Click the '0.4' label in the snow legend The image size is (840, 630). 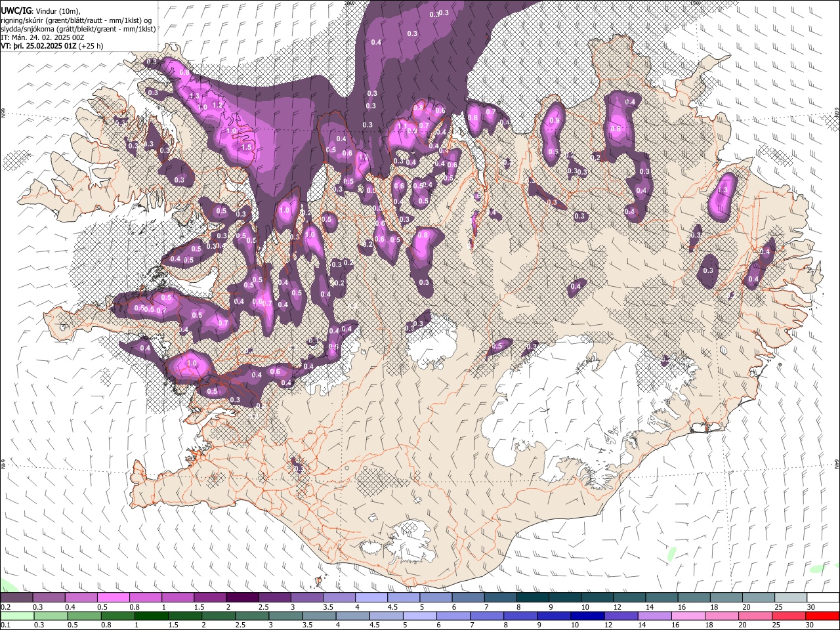(x=70, y=607)
